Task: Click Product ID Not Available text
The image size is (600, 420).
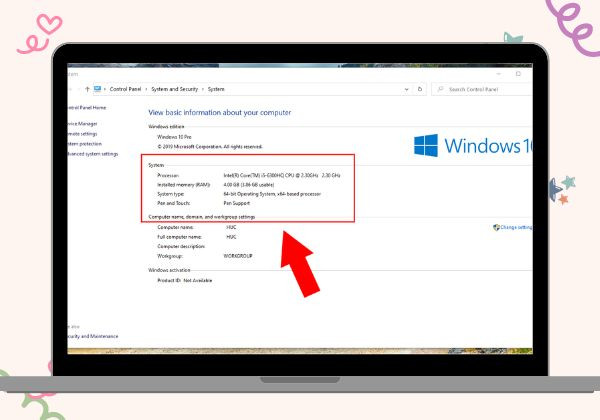Action: pyautogui.click(x=184, y=280)
